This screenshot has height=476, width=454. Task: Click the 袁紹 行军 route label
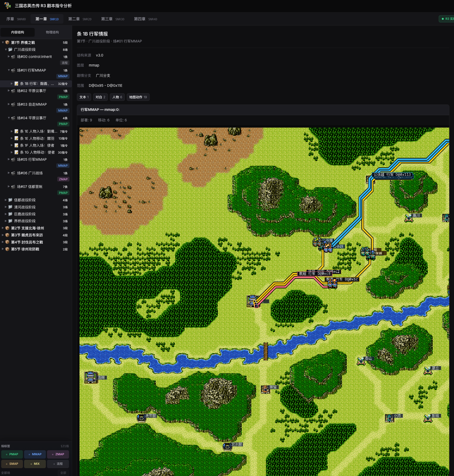pos(314,274)
